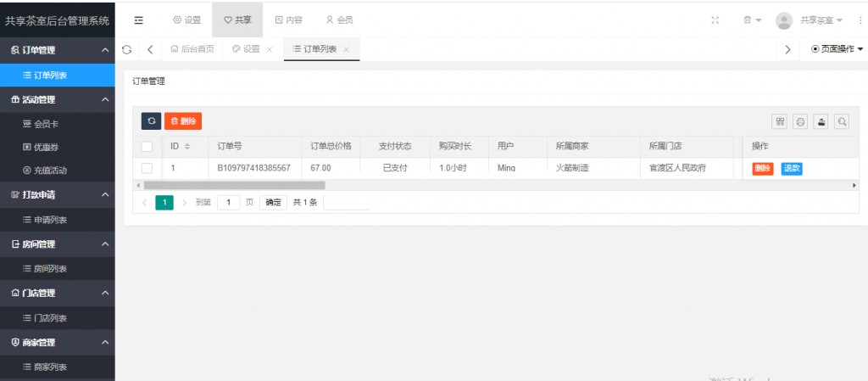Viewport: 868px width, 381px height.
Task: Click the 确定 pagination confirm button
Action: coord(274,202)
